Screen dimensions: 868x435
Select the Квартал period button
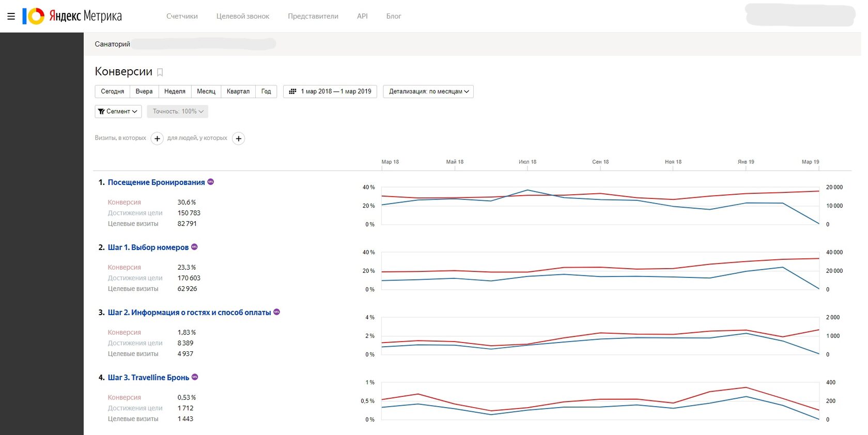coord(238,91)
